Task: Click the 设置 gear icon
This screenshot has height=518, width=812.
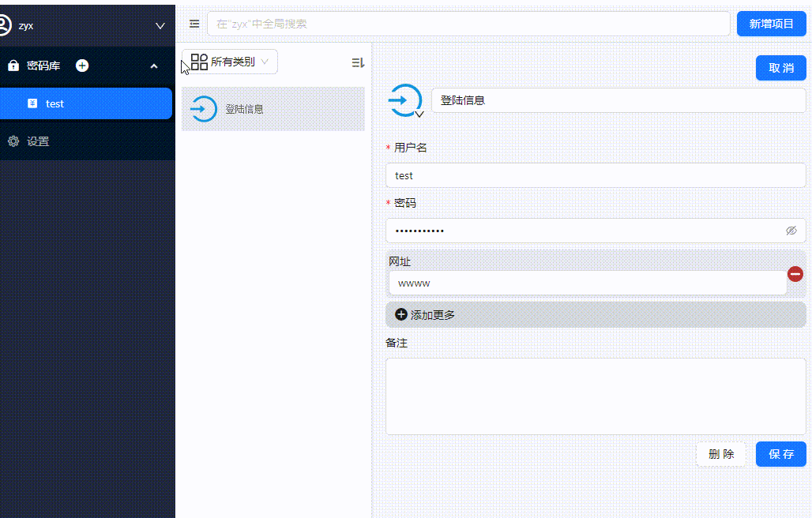Action: (13, 141)
